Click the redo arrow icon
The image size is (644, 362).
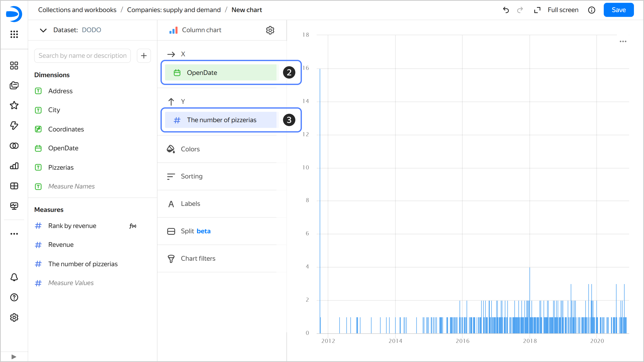coord(520,10)
